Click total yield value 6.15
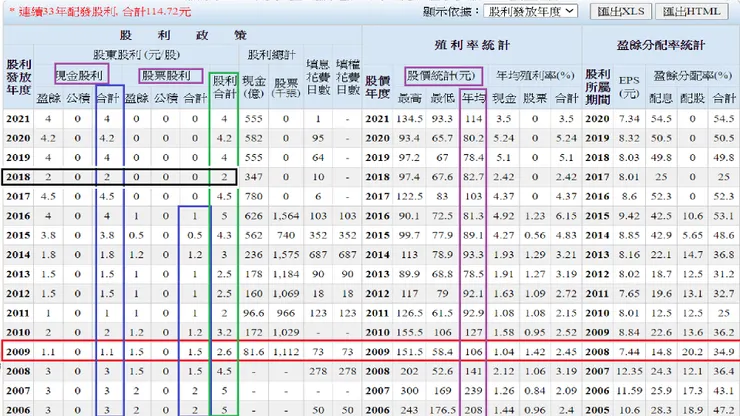 tap(566, 216)
